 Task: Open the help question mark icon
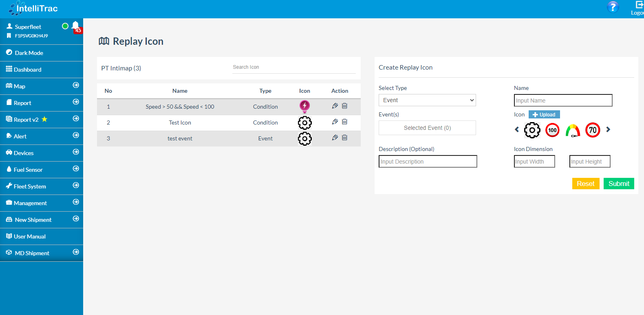click(x=613, y=7)
